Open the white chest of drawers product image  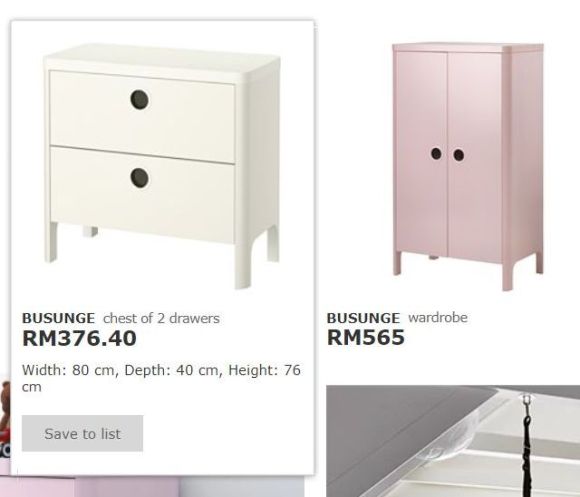click(x=162, y=166)
